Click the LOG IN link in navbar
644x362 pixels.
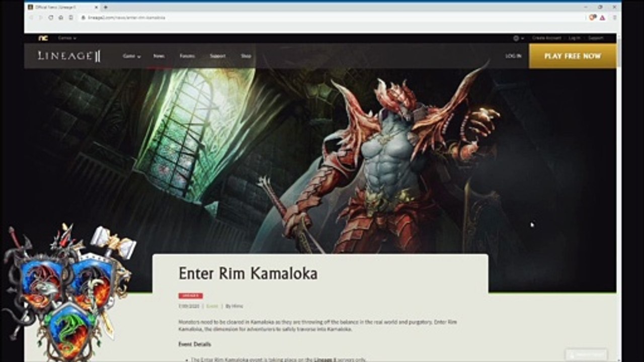click(x=513, y=56)
